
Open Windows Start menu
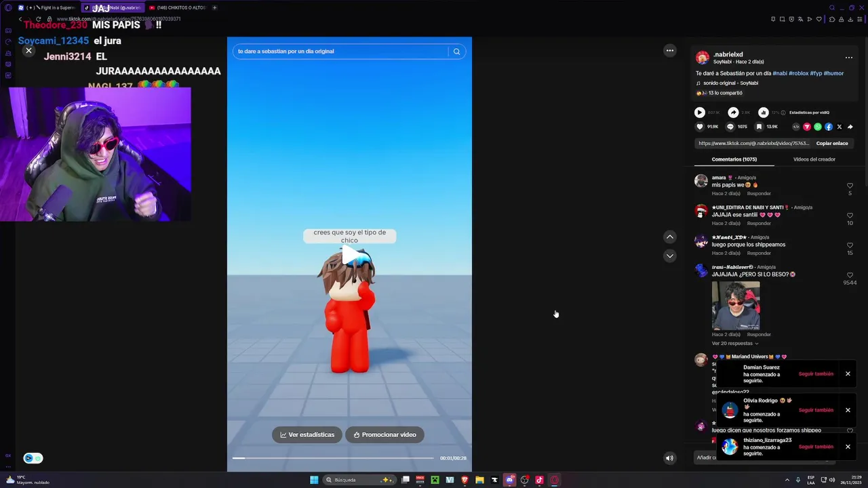pos(314,480)
